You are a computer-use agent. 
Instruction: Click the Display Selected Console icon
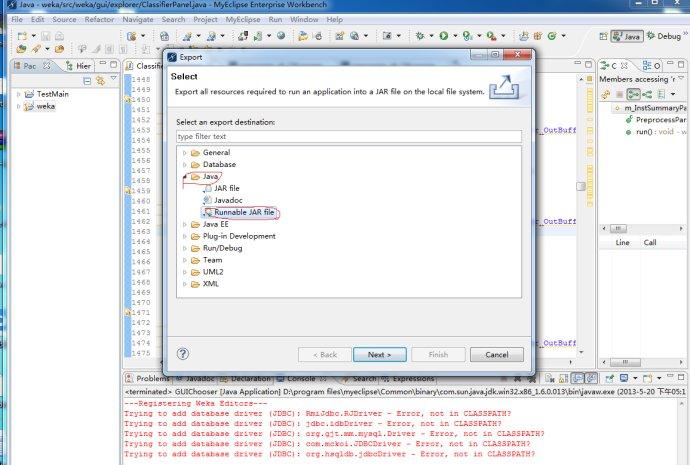[624, 378]
